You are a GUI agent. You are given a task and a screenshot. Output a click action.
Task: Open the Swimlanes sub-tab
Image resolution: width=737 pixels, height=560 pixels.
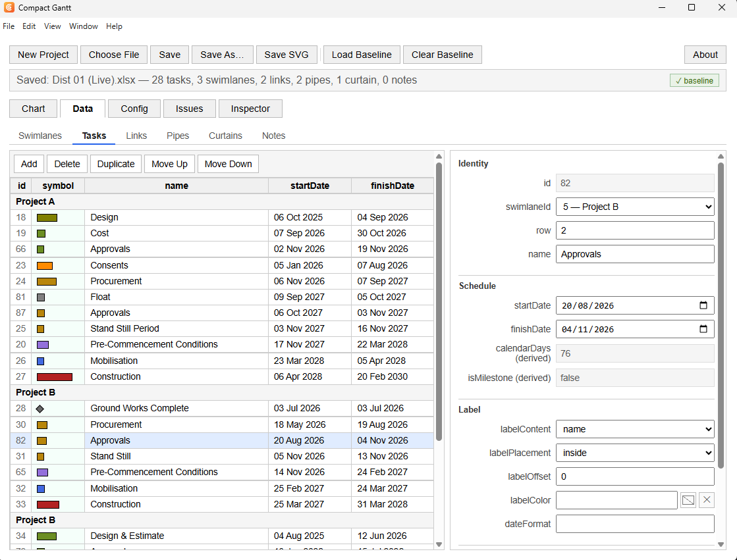pyautogui.click(x=40, y=136)
